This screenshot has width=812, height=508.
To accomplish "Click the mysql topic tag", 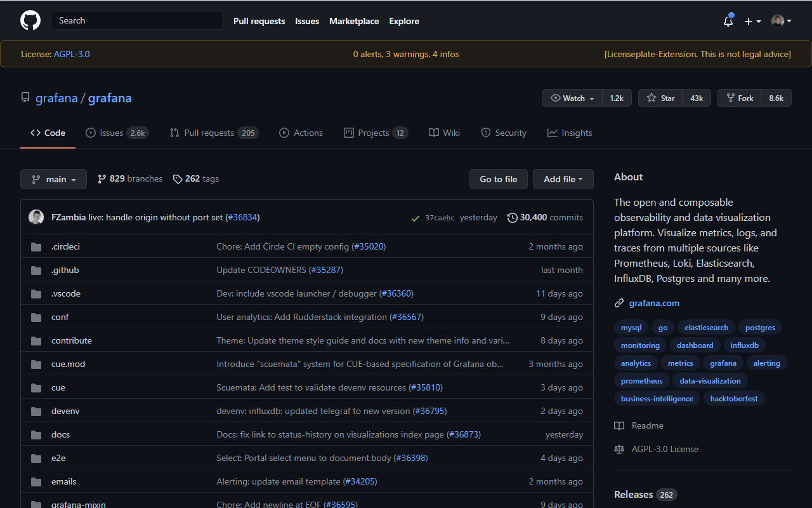I will (x=631, y=328).
